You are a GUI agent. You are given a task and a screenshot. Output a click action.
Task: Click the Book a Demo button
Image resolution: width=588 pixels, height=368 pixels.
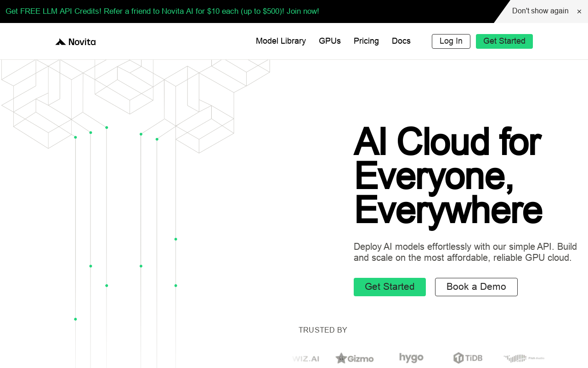pos(476,287)
